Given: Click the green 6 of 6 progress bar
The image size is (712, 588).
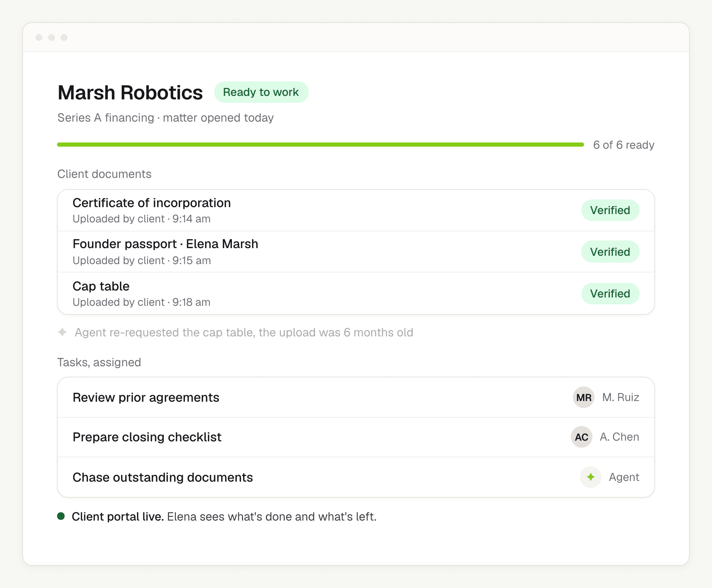Looking at the screenshot, I should [x=321, y=145].
